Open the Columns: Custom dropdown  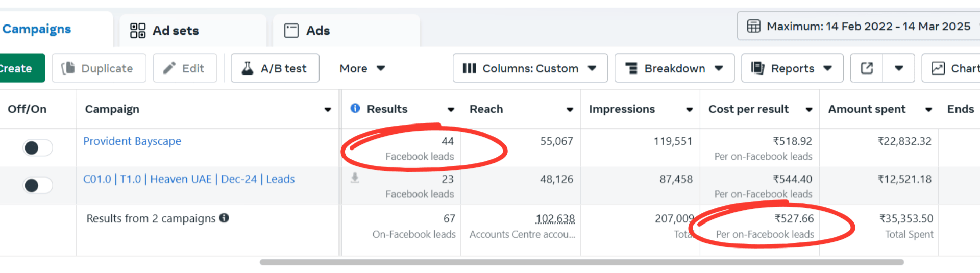coord(530,68)
